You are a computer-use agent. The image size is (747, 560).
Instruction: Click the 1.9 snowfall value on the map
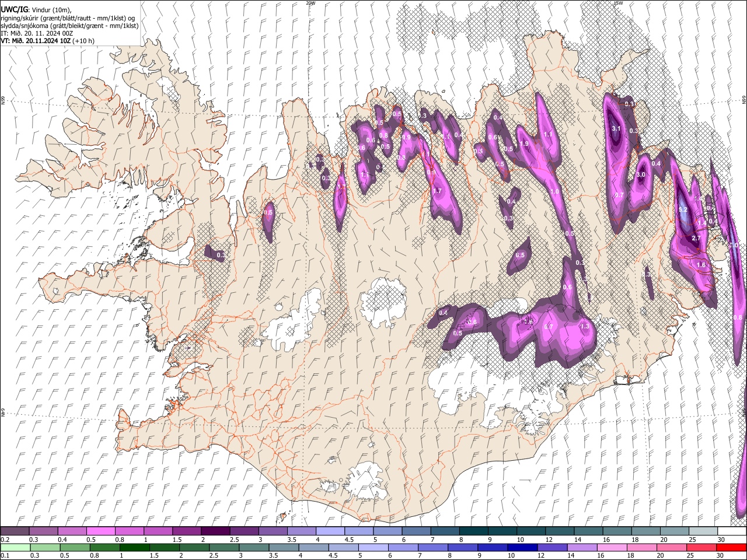click(x=524, y=143)
